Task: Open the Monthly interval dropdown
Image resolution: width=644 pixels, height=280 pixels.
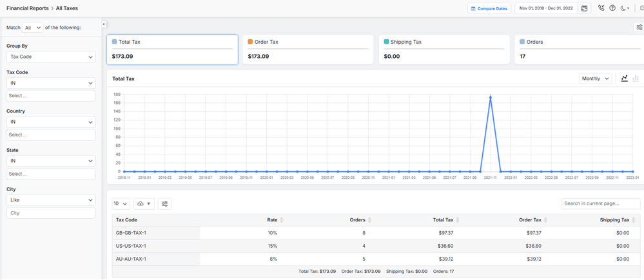Action: click(x=595, y=79)
